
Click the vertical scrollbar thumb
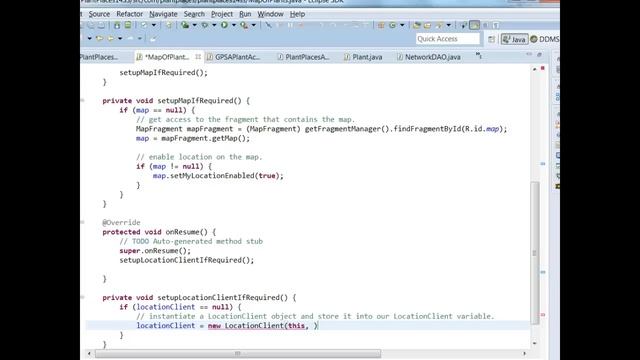(x=535, y=253)
